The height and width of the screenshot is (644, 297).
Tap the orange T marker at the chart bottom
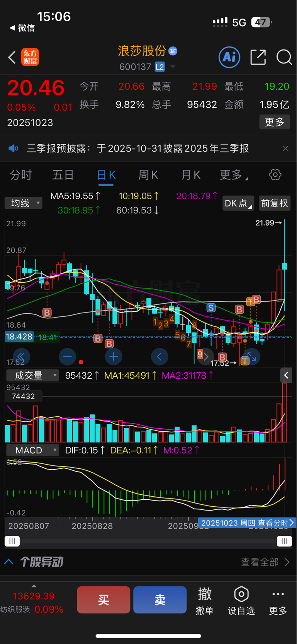245,361
